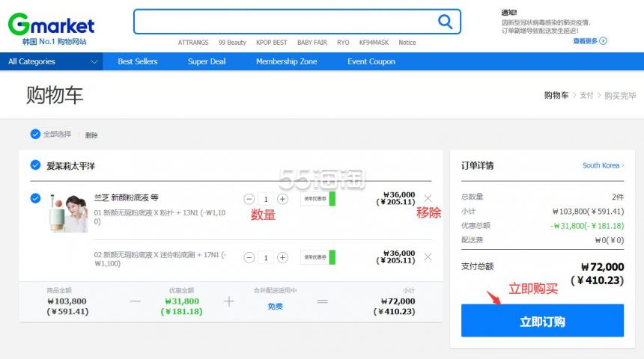Go to the Super Deal tab
This screenshot has width=644, height=359.
[207, 61]
